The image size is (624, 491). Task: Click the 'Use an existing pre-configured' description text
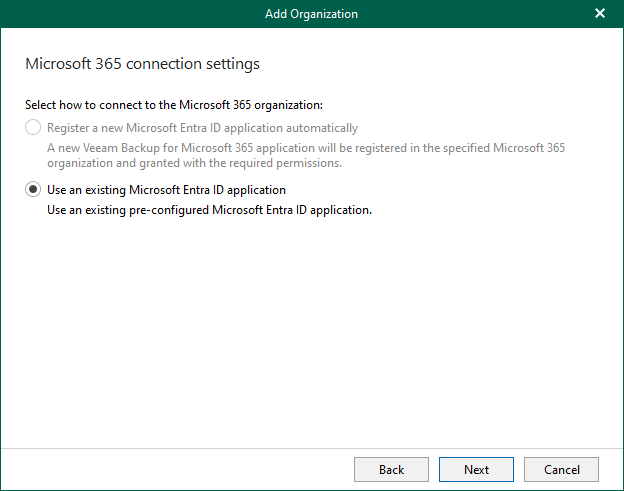(209, 210)
